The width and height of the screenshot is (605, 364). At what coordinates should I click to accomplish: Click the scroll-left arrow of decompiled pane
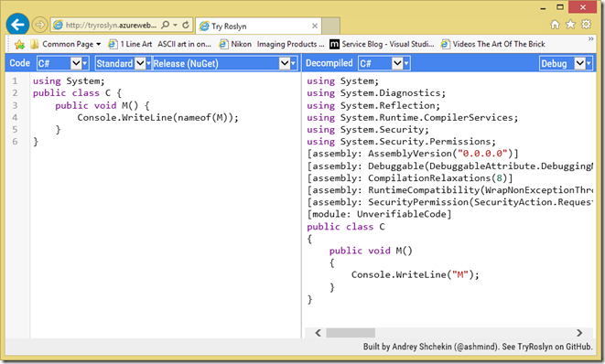click(318, 333)
